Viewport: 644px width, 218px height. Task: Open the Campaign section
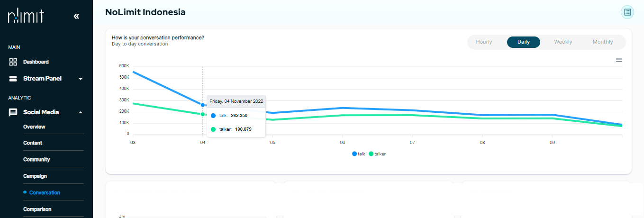[35, 176]
